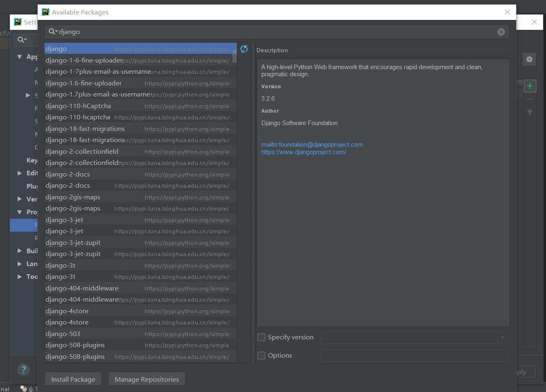
Task: Open the version dropdown arrow
Action: [x=503, y=337]
